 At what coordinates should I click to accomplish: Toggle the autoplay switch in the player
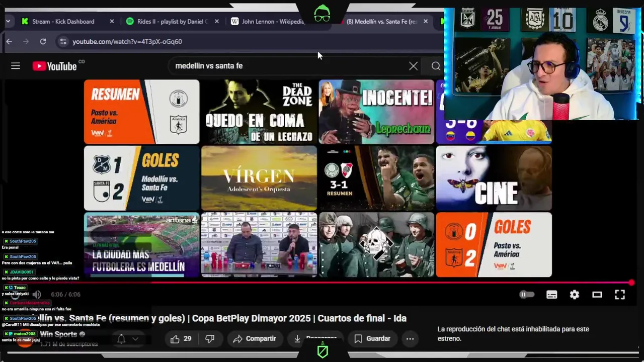pyautogui.click(x=526, y=295)
